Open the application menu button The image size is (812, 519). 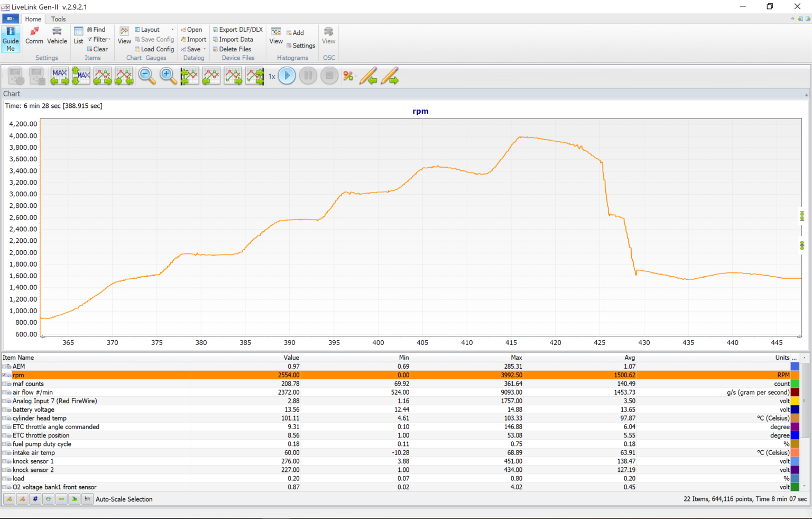[11, 19]
